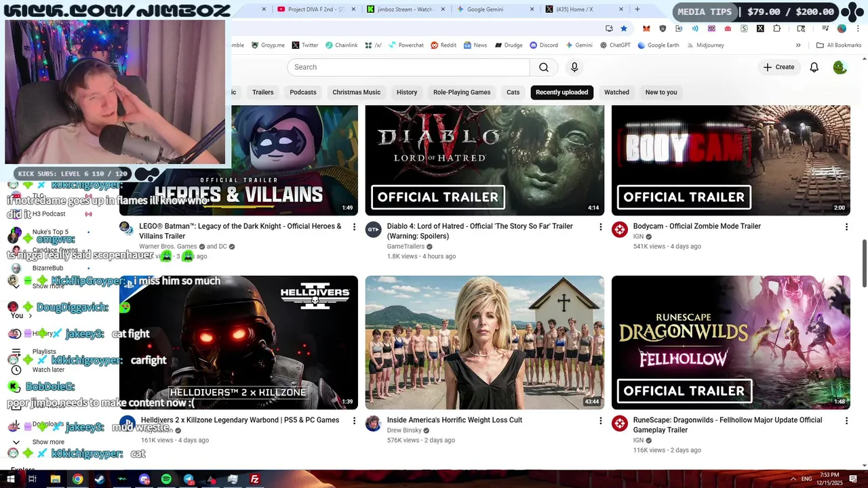Screen dimensions: 868x488
Task: Open the X extension icon in toolbar
Action: (760, 28)
